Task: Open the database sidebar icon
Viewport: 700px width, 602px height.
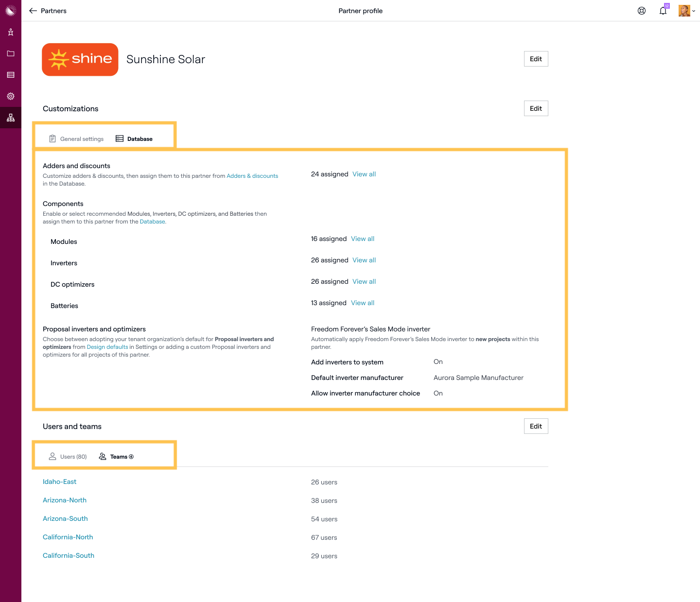Action: click(11, 75)
